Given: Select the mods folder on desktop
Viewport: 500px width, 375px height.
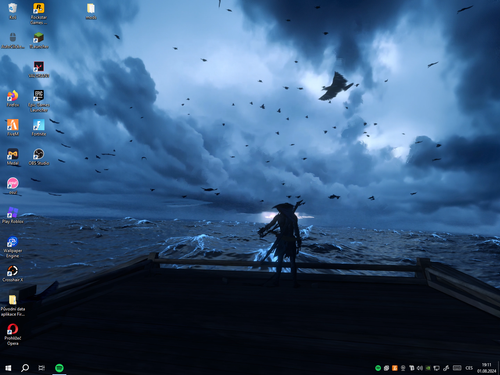Looking at the screenshot, I should click(x=91, y=11).
